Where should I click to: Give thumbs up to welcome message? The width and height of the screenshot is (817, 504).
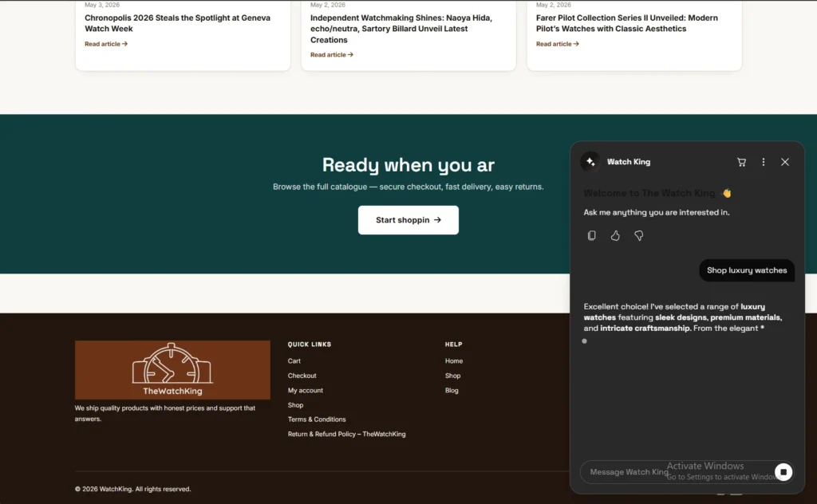[615, 235]
